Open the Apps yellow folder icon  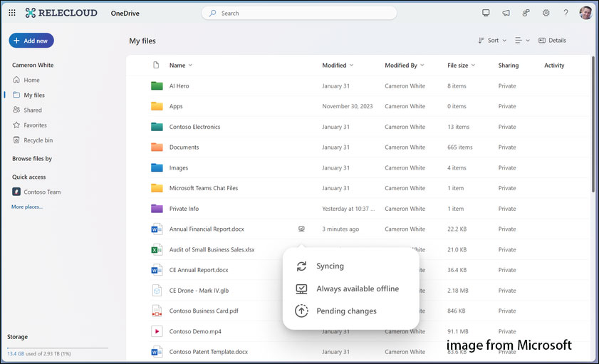tap(157, 106)
